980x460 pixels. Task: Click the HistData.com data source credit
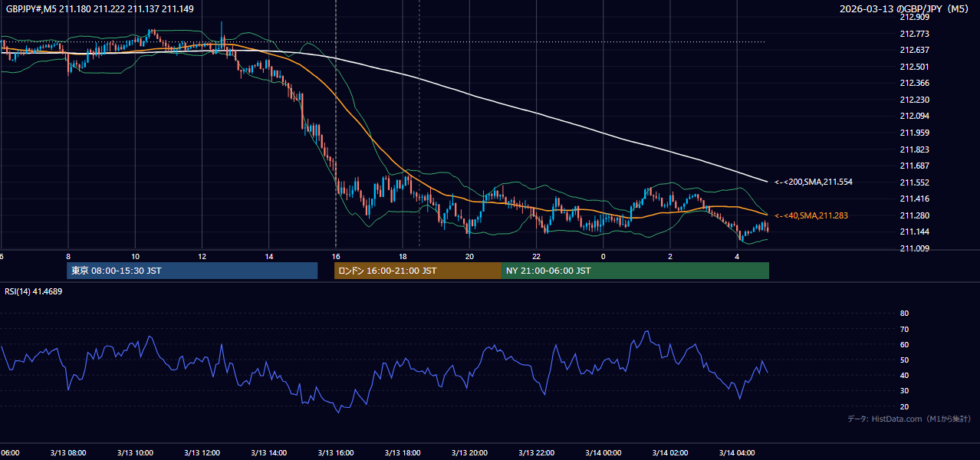point(909,419)
